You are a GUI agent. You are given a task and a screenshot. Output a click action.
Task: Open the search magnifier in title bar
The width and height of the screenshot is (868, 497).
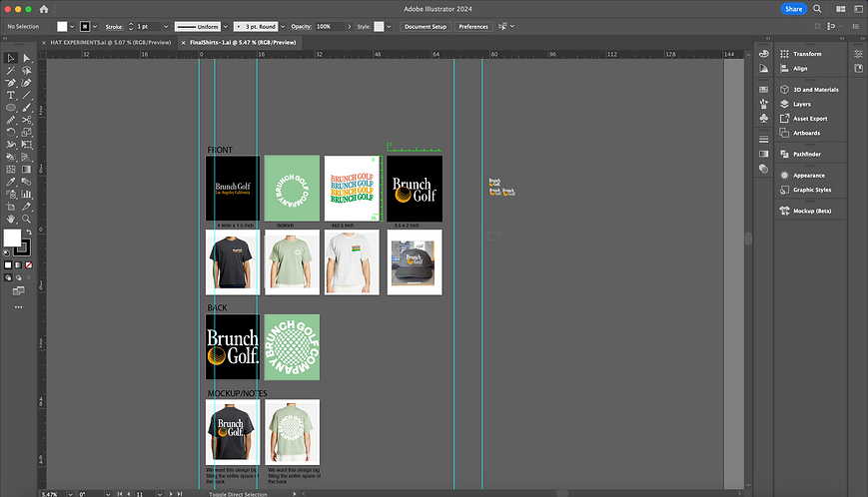pos(817,9)
